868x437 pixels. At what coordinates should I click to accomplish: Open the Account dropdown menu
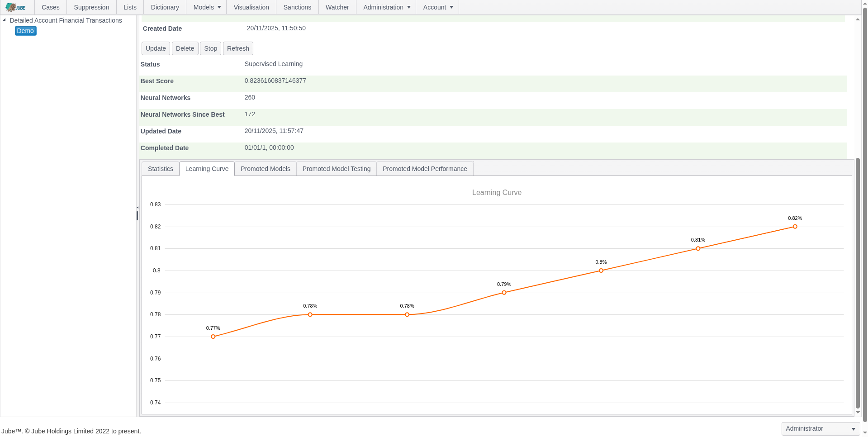click(437, 7)
